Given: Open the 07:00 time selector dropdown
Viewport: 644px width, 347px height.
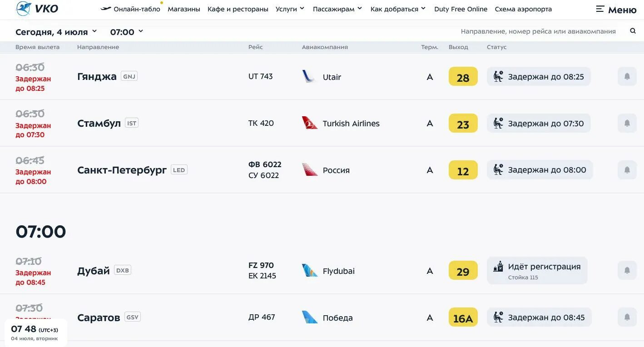Looking at the screenshot, I should tap(127, 32).
